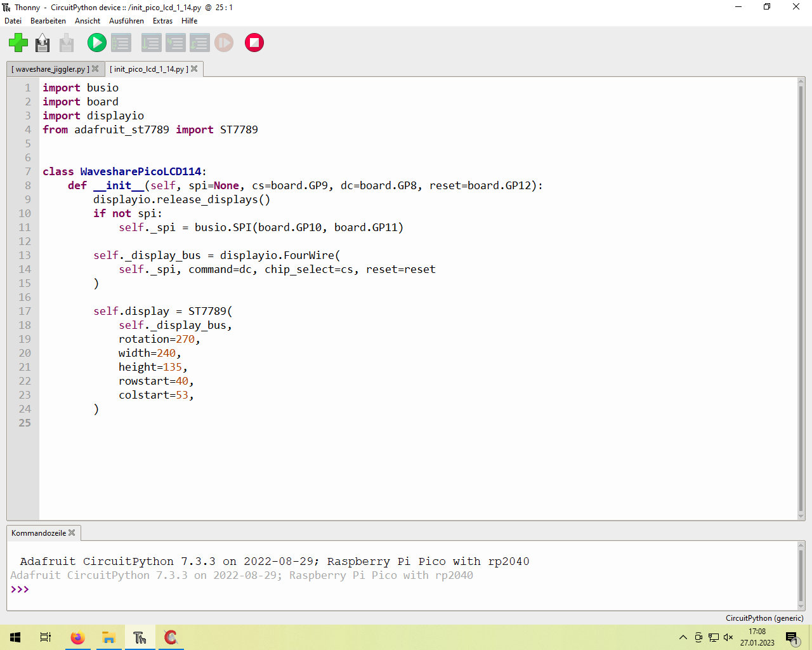Click the Save file disk icon
This screenshot has height=650, width=812.
[43, 43]
